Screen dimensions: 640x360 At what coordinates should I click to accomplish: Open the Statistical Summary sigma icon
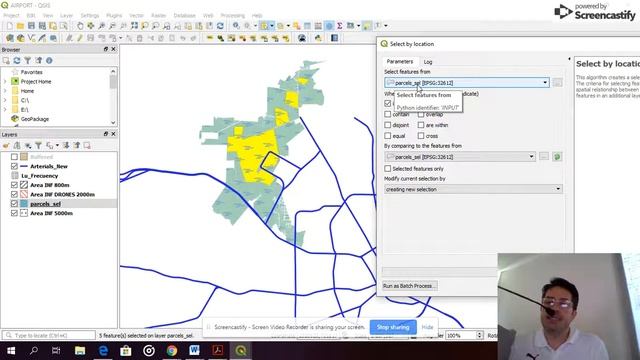coord(340,26)
